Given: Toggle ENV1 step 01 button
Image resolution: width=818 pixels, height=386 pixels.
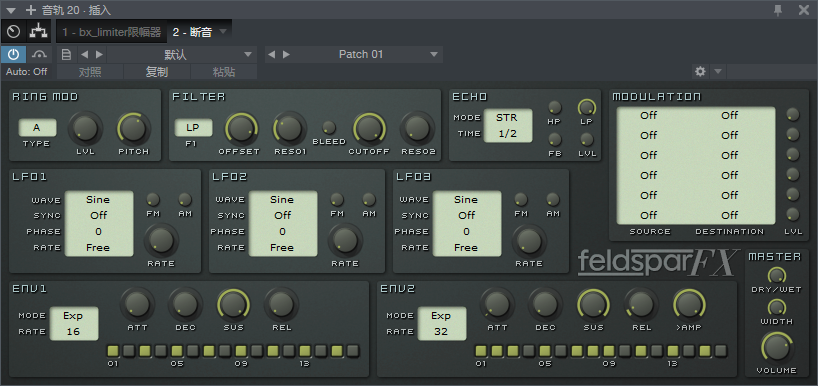Looking at the screenshot, I should click(113, 351).
